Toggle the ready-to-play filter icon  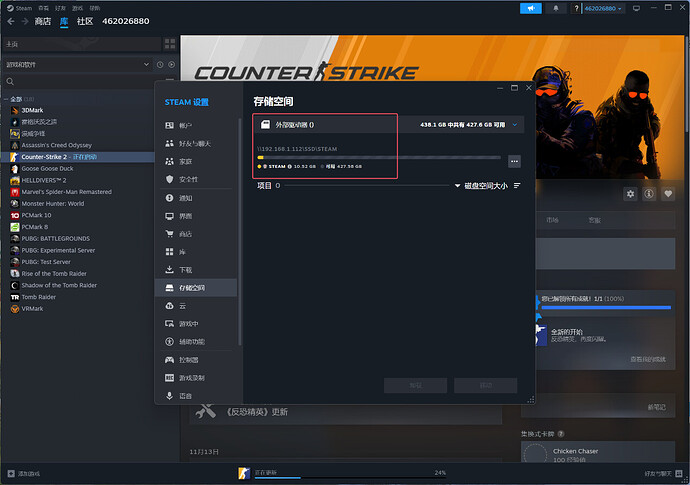(171, 64)
